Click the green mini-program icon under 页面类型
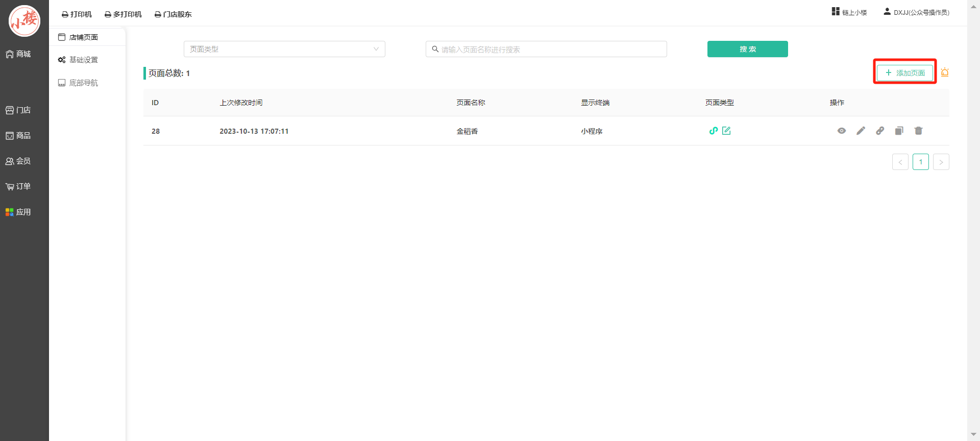Screen dimensions: 980x441 pos(713,131)
